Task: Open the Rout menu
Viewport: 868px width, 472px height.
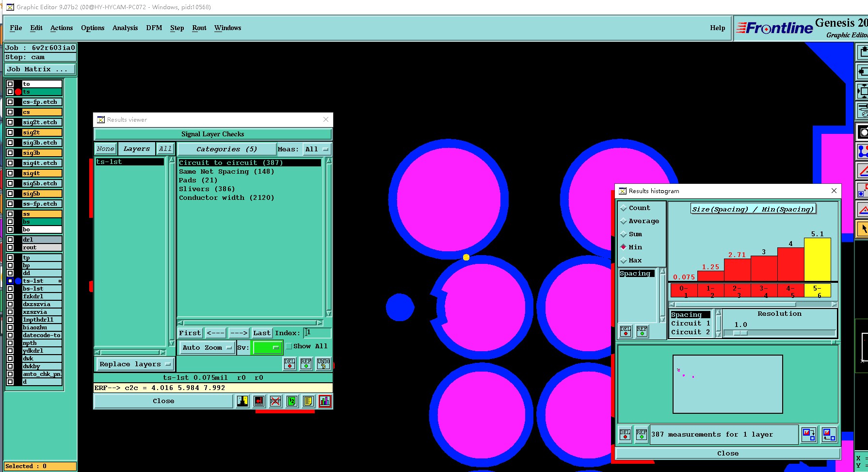Action: [199, 28]
